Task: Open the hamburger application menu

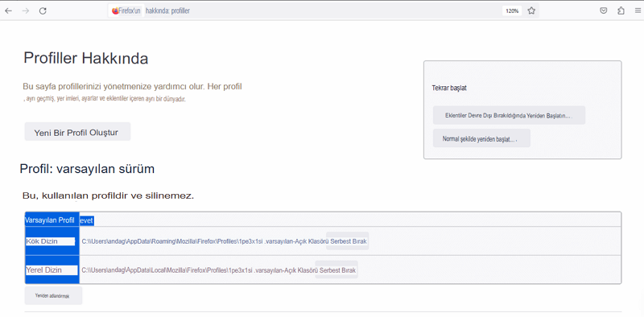Action: click(x=638, y=11)
